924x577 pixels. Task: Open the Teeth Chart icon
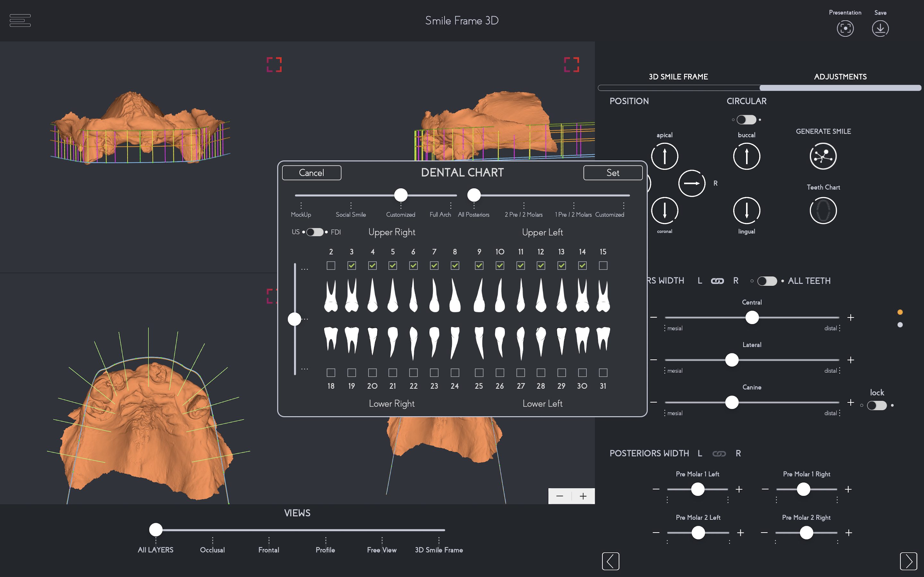point(823,211)
